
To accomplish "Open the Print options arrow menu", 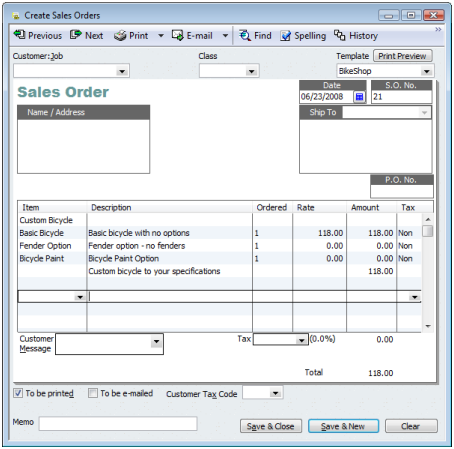I will pyautogui.click(x=161, y=35).
